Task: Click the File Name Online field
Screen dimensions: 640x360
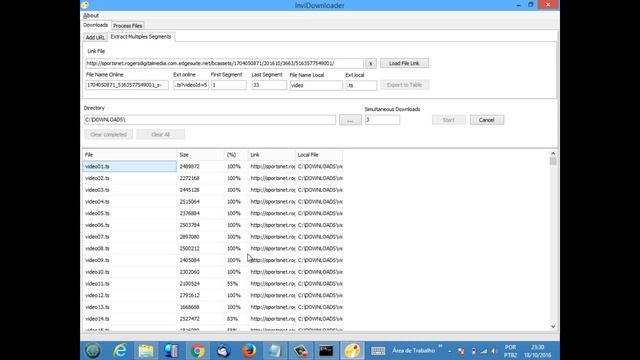Action: coord(127,85)
